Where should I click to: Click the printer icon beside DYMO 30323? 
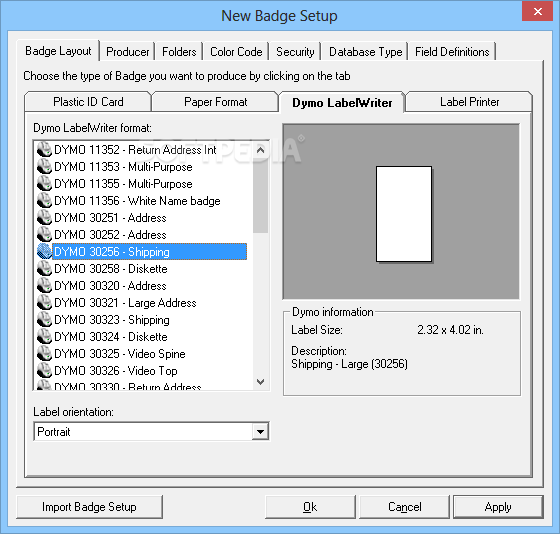tap(44, 319)
